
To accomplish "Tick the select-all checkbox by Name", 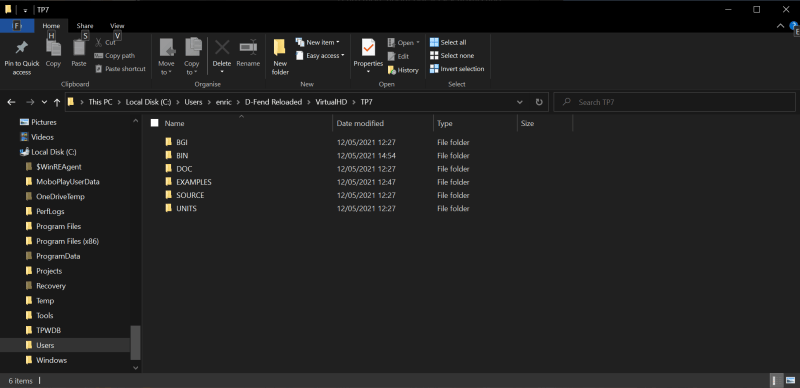I will (x=155, y=123).
